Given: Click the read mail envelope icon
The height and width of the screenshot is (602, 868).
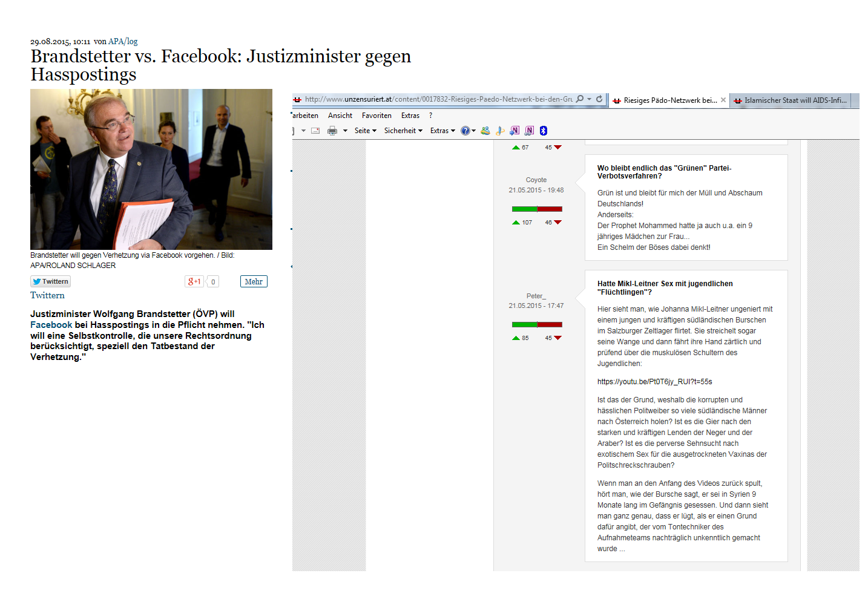Looking at the screenshot, I should (x=315, y=131).
